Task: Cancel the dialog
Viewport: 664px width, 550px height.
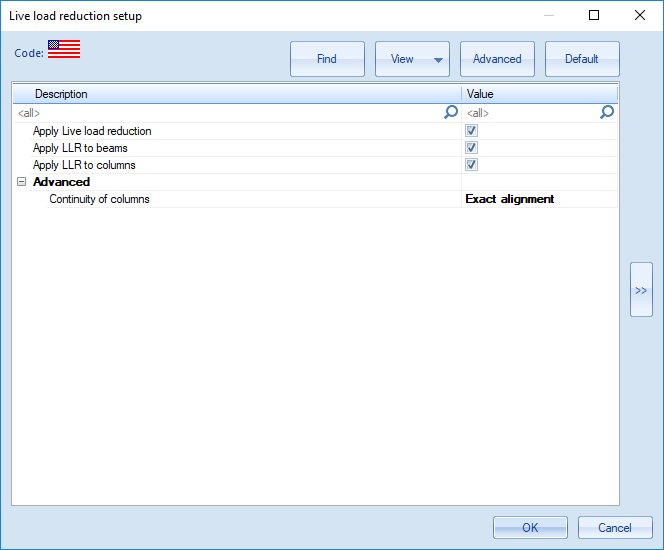Action: coord(615,528)
